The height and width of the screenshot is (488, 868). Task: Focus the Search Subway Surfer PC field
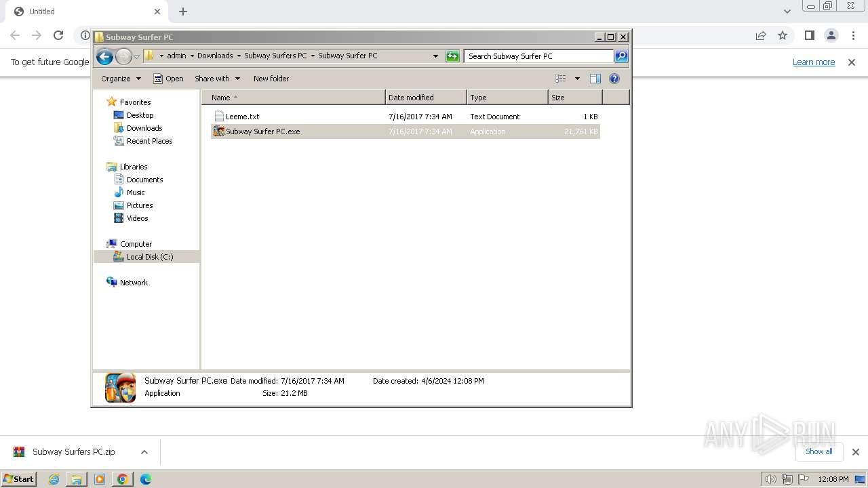click(539, 56)
